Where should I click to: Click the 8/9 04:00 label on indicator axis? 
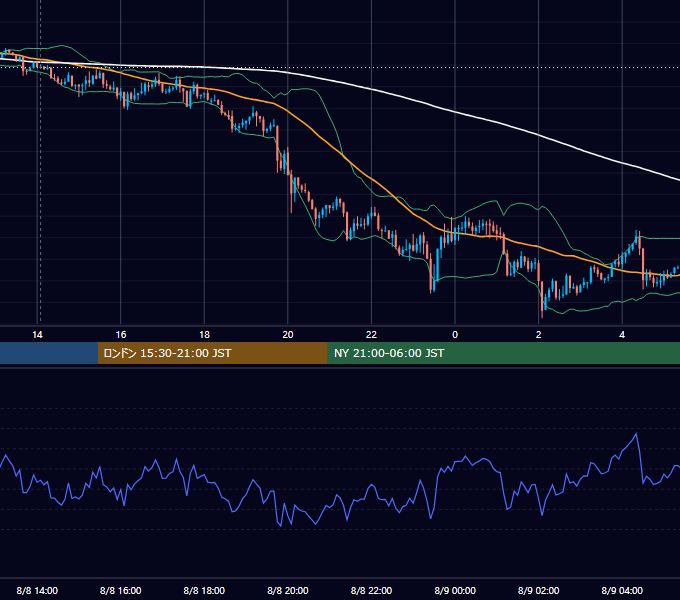(622, 590)
